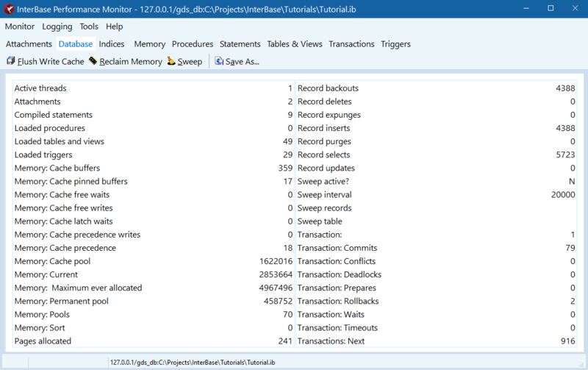Click Memory: Cache free waits label

coord(62,195)
